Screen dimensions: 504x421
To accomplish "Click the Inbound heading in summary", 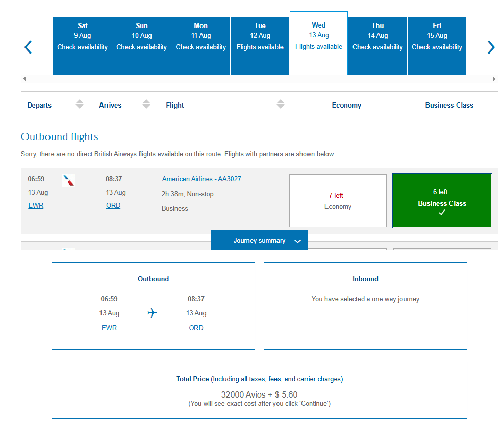I will point(365,279).
